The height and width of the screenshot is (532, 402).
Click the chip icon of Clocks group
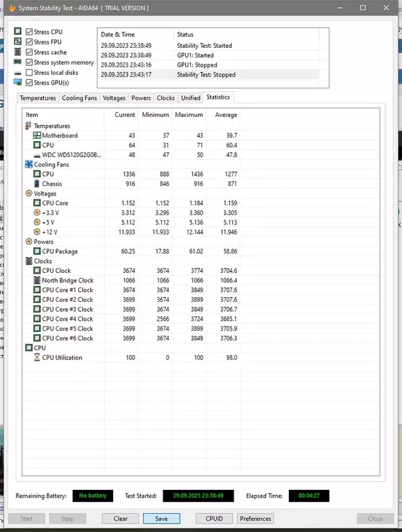pos(29,261)
